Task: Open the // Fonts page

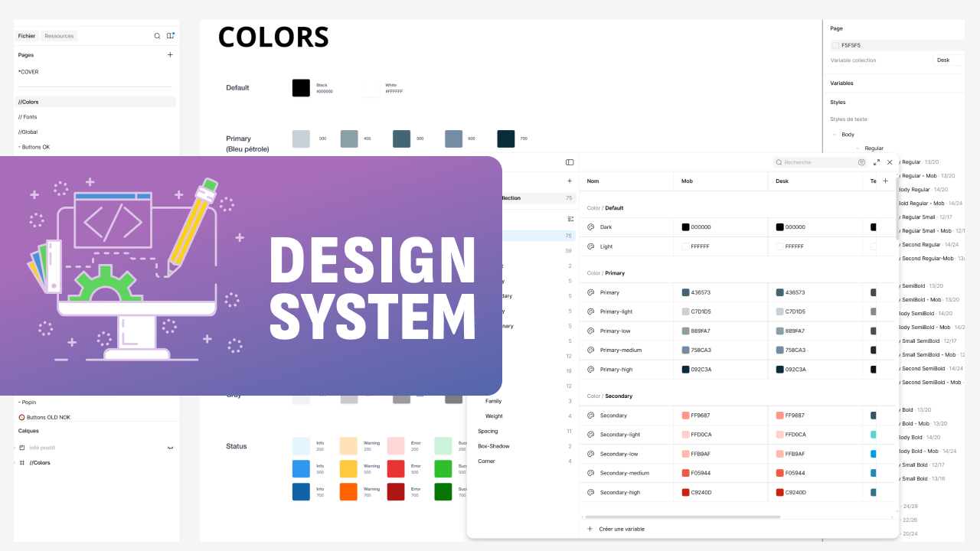Action: [x=28, y=117]
